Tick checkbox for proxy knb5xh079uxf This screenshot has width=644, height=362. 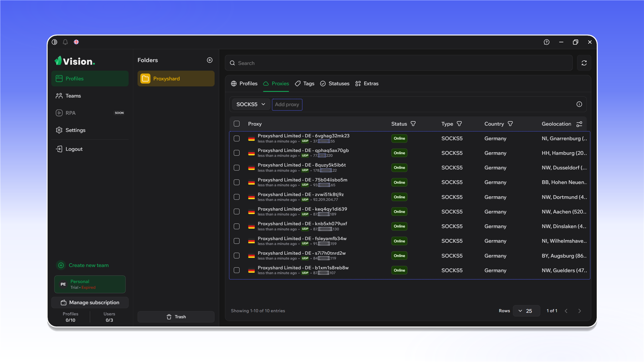236,226
